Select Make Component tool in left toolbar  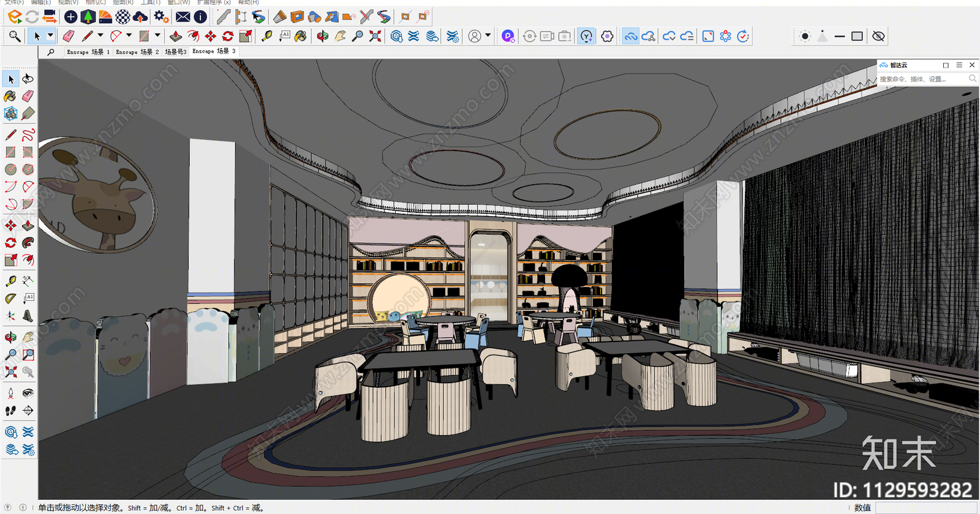pyautogui.click(x=11, y=114)
